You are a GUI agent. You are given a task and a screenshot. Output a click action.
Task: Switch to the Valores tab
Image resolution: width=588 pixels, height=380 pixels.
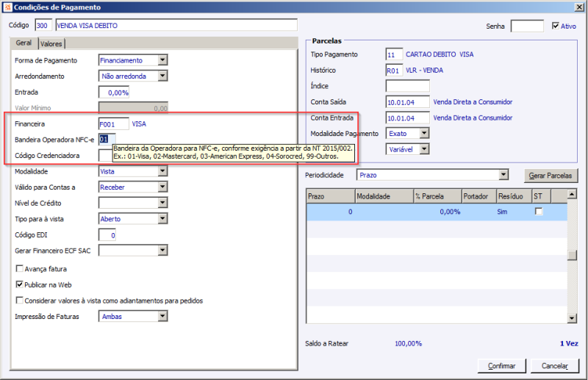(x=51, y=44)
